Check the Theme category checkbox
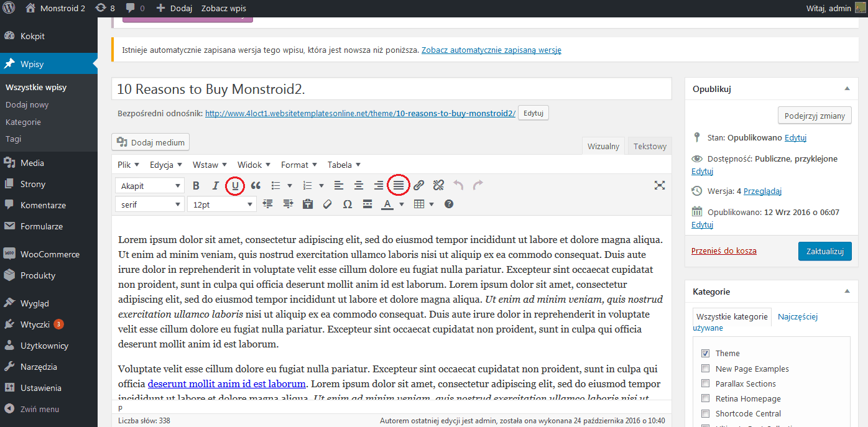868x427 pixels. pyautogui.click(x=705, y=353)
